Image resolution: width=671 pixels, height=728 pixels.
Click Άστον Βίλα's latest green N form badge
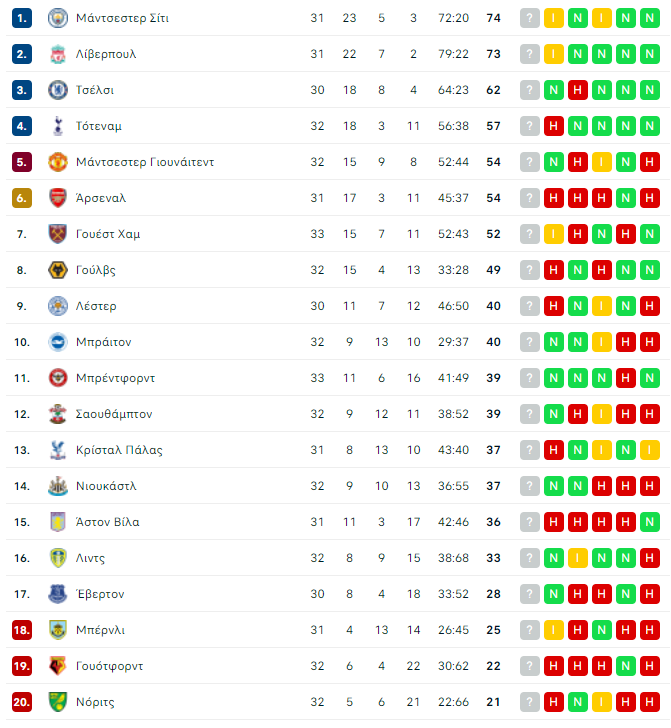coord(650,522)
